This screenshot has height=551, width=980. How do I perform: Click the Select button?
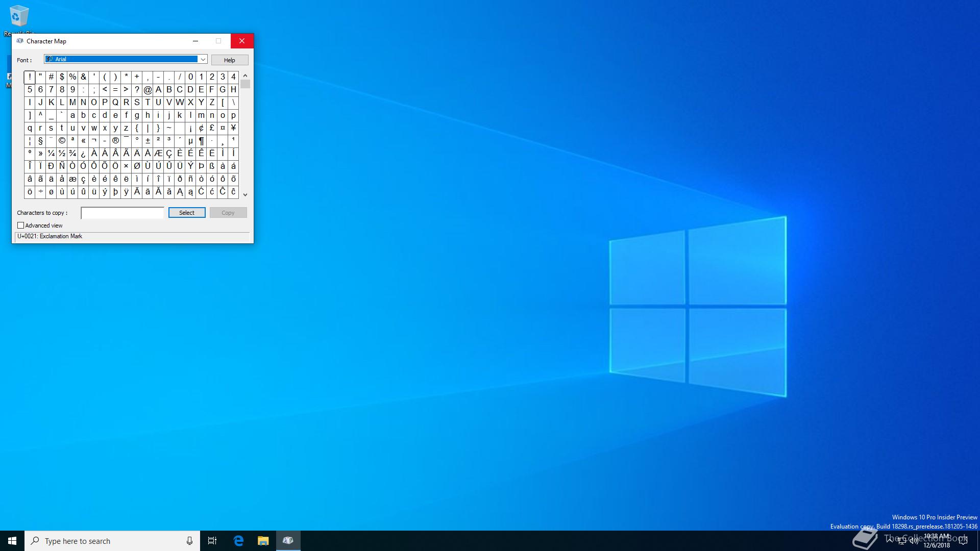click(x=187, y=213)
